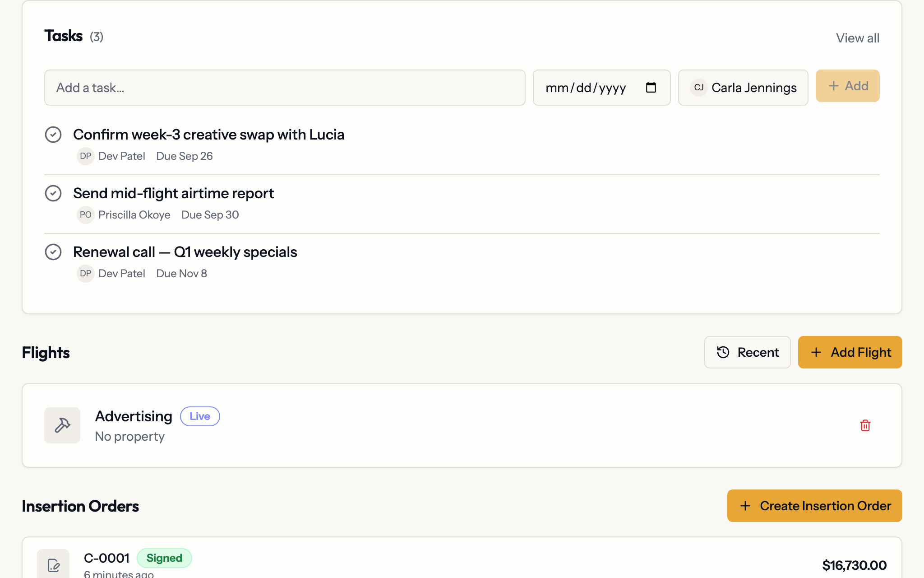Click the 'Due Sep 26' date text

tap(185, 156)
